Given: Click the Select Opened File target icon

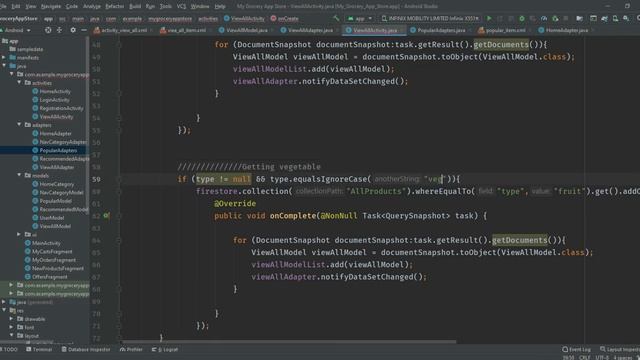Looking at the screenshot, I should (48, 30).
